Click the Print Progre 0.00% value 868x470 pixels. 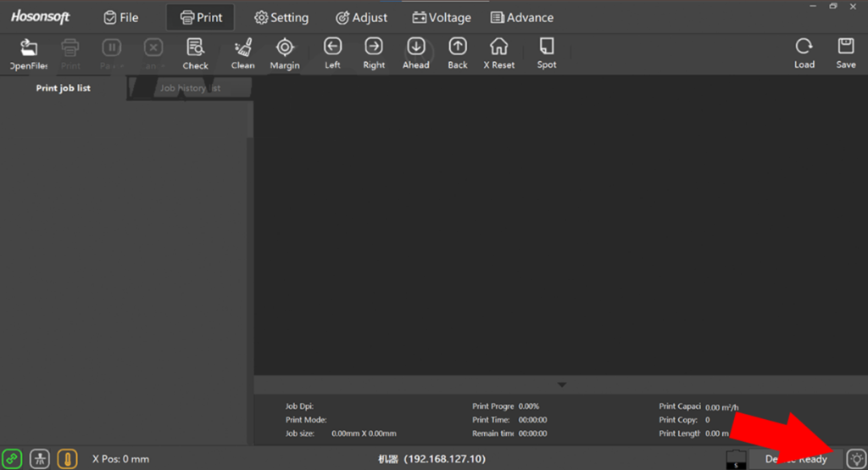pos(529,406)
